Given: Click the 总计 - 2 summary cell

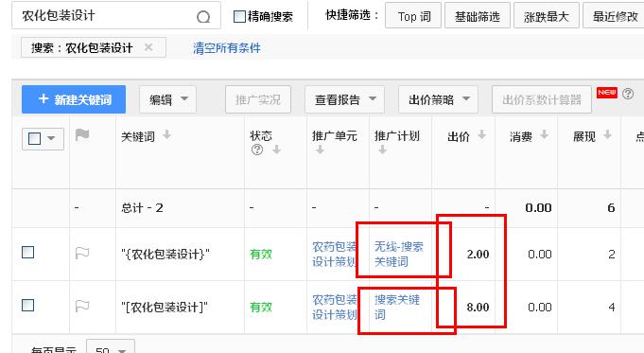Looking at the screenshot, I should coord(142,207).
